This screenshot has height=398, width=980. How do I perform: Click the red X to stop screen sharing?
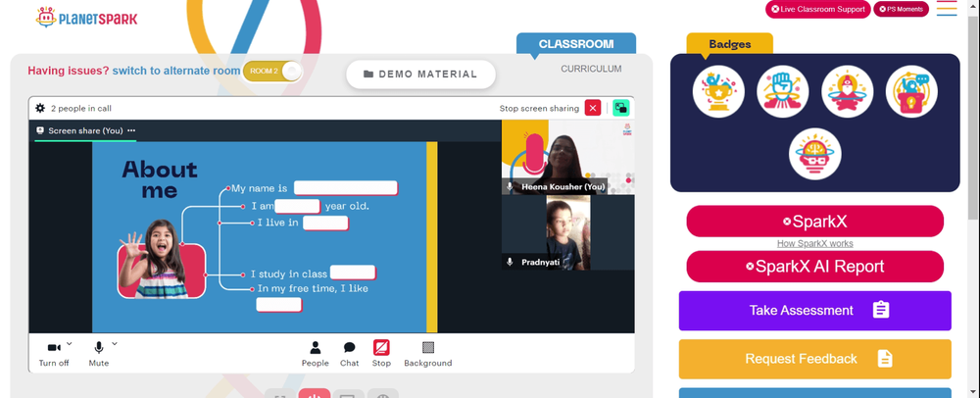click(x=593, y=108)
